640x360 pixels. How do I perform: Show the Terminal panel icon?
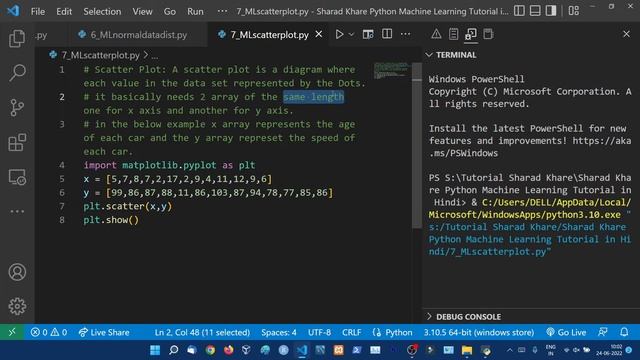click(x=488, y=34)
